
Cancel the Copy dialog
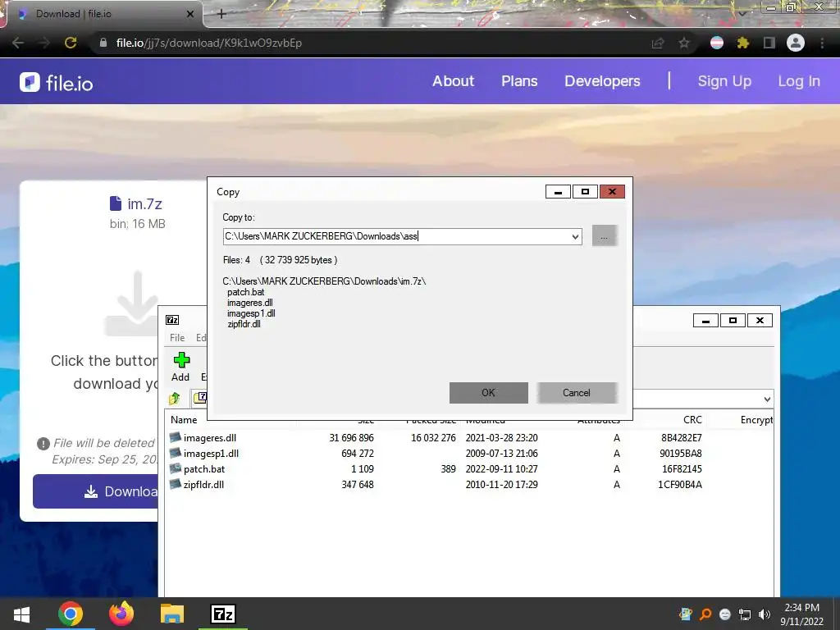577,393
